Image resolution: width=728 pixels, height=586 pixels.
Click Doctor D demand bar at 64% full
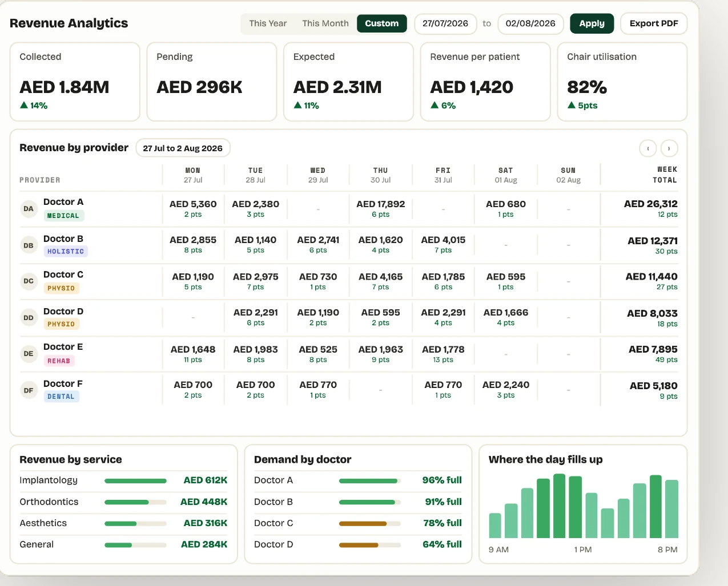pos(370,545)
